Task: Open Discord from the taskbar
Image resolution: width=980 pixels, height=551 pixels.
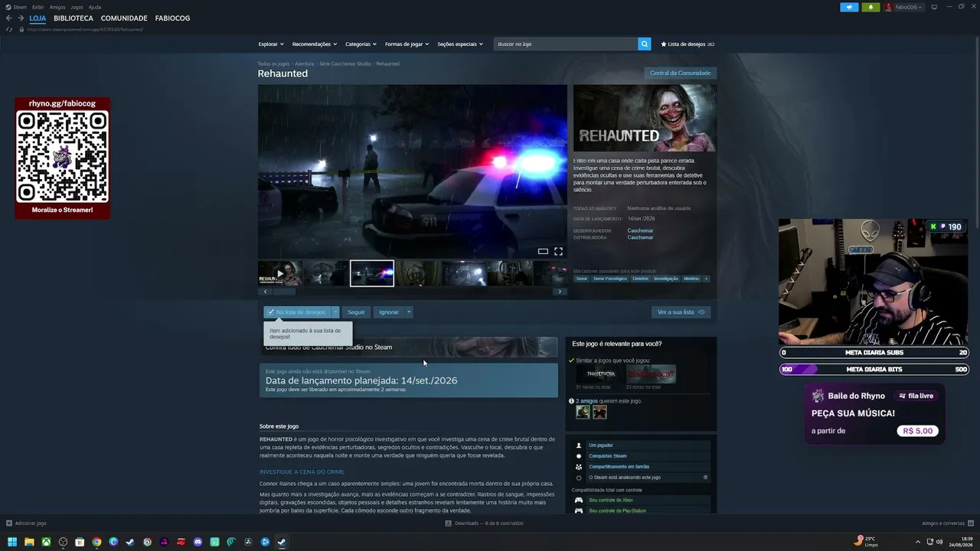Action: (198, 542)
